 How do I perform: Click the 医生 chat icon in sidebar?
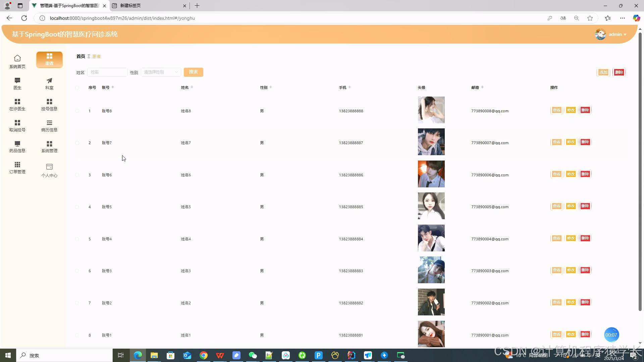[x=17, y=80]
